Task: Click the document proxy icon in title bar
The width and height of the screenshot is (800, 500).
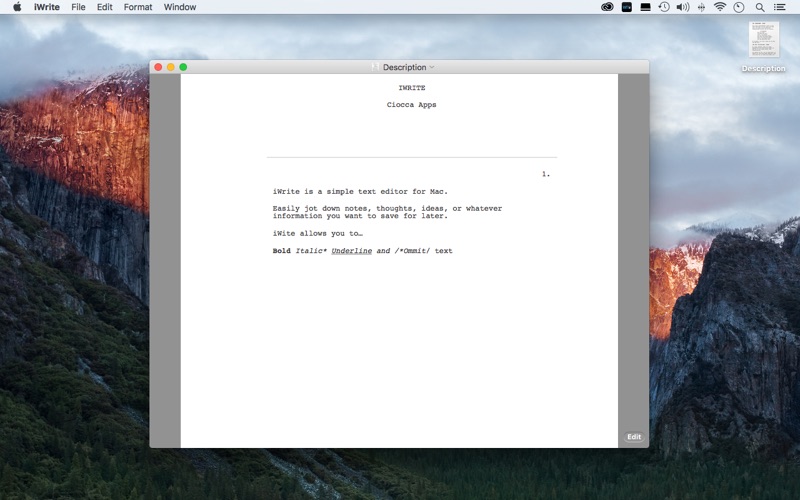Action: click(x=375, y=67)
